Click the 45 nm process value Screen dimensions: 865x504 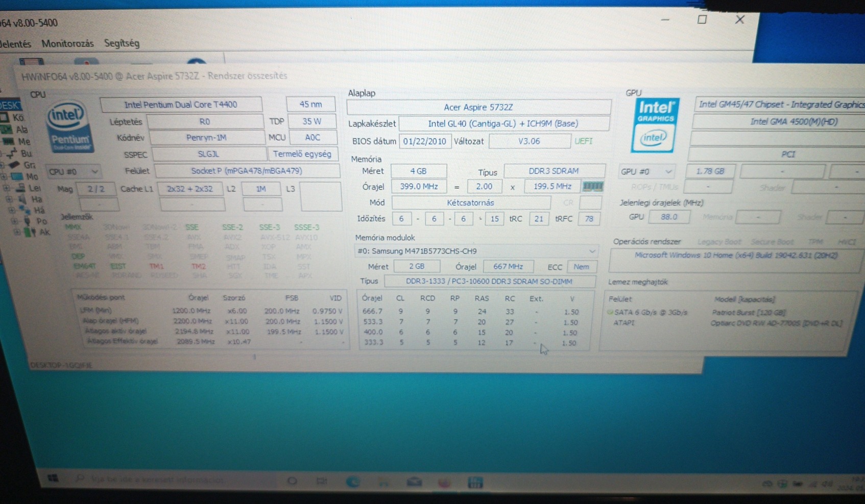pos(310,104)
